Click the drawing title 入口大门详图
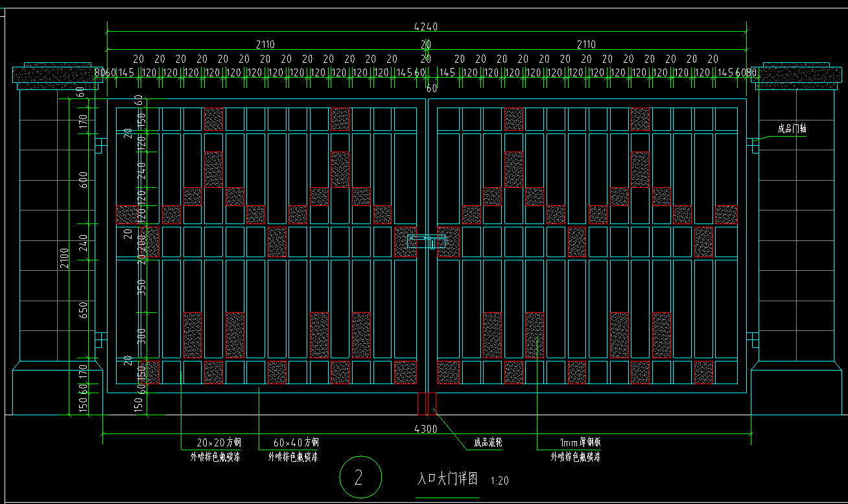The height and width of the screenshot is (504, 848). (447, 479)
